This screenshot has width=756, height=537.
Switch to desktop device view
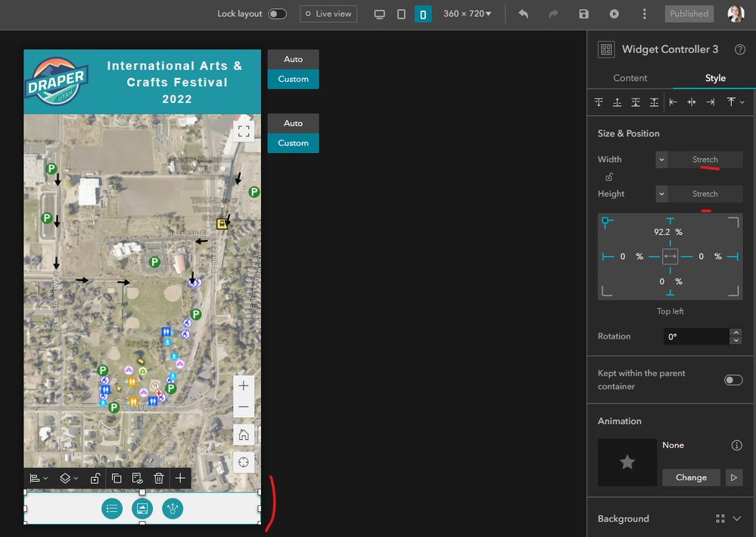click(x=379, y=14)
